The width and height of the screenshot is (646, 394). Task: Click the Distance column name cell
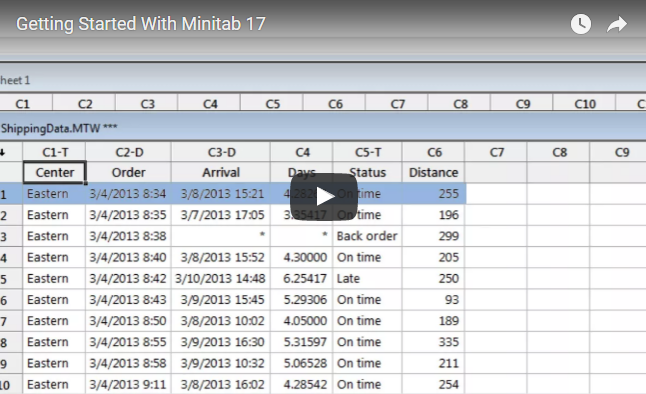[433, 172]
